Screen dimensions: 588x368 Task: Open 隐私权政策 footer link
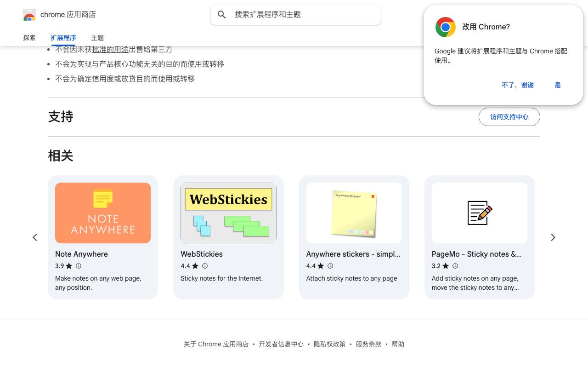330,344
